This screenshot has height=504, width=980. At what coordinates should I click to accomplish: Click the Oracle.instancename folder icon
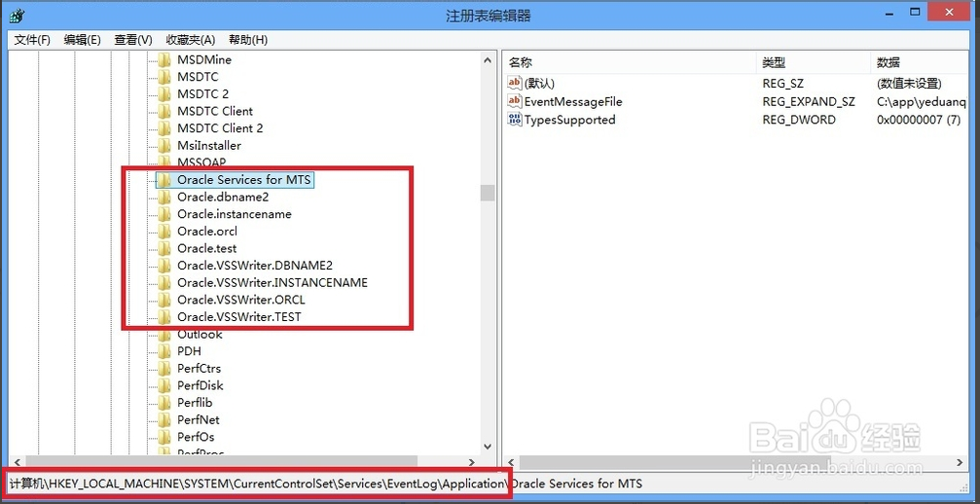point(164,214)
